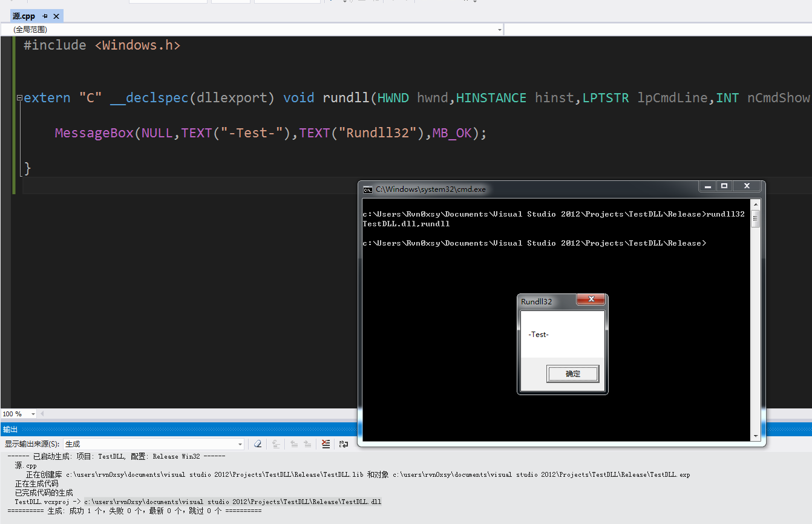
Task: Toggle word wrap in output panel
Action: pyautogui.click(x=344, y=444)
